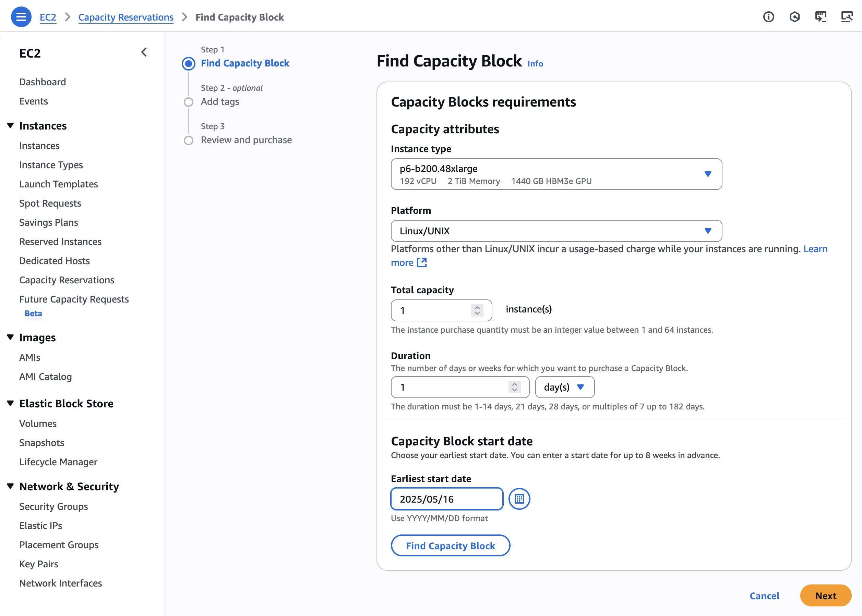Click the Total capacity number field
862x616 pixels.
[x=441, y=310]
